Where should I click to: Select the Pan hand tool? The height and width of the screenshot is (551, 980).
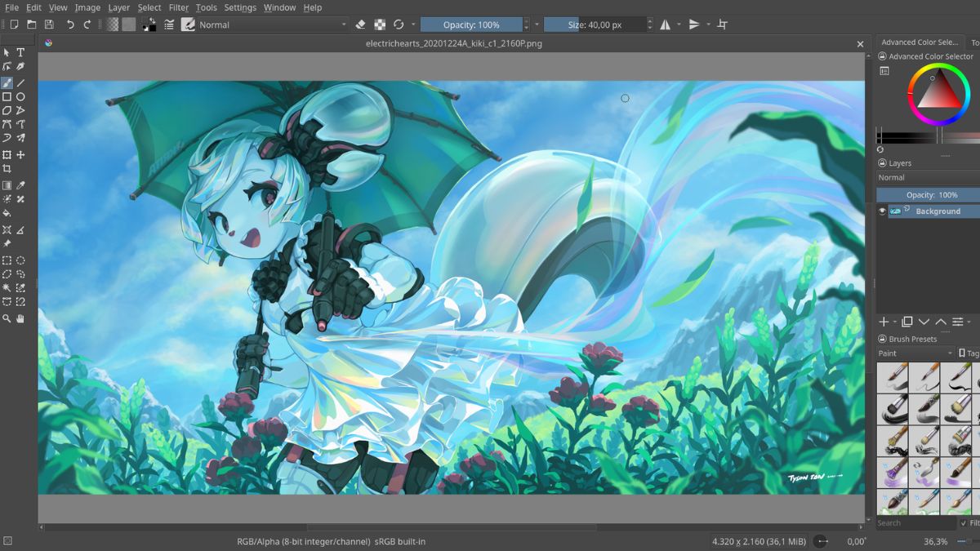(x=21, y=318)
